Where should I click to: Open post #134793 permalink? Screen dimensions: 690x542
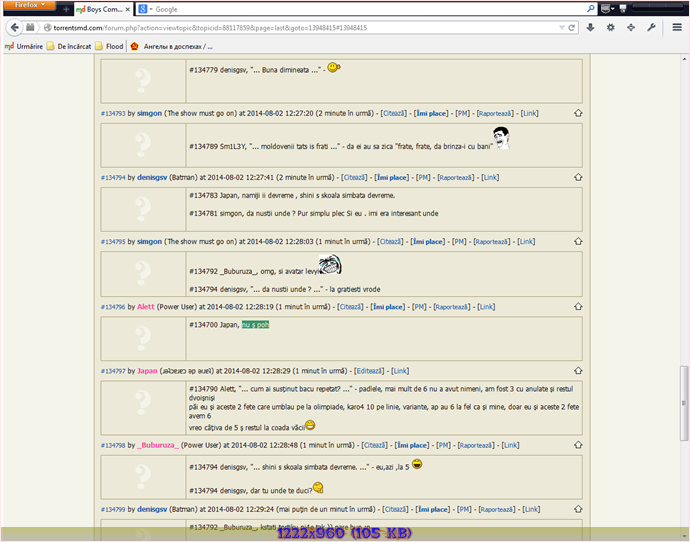pyautogui.click(x=113, y=114)
